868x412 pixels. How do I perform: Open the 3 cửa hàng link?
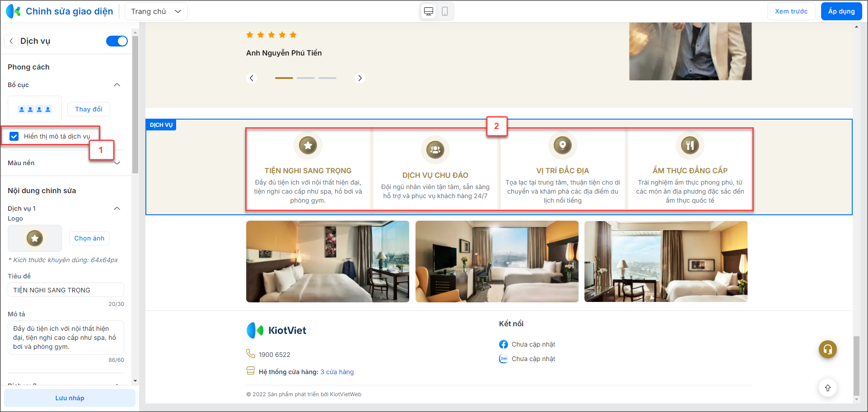point(337,372)
